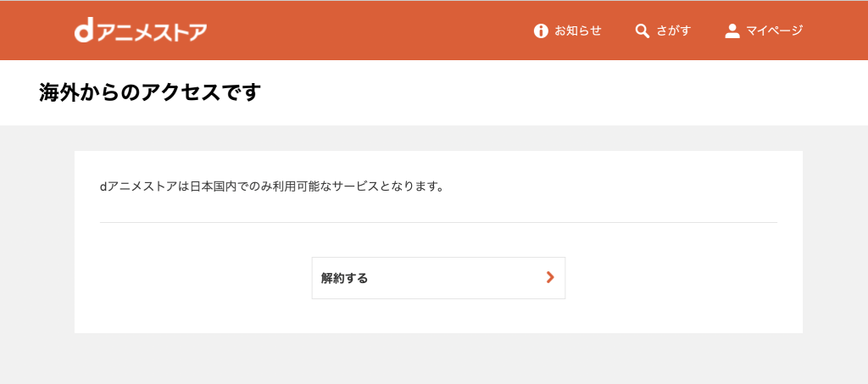Click the 解約する label text

[x=344, y=278]
